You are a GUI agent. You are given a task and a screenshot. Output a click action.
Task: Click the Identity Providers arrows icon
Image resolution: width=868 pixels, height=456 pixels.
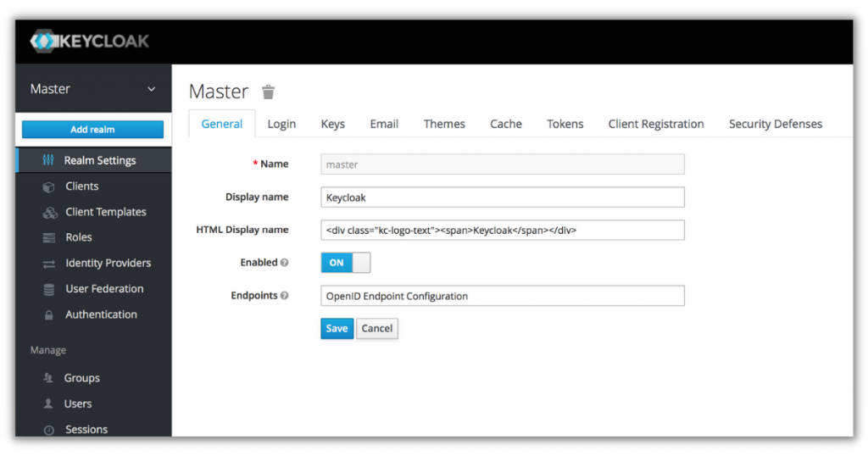[49, 264]
